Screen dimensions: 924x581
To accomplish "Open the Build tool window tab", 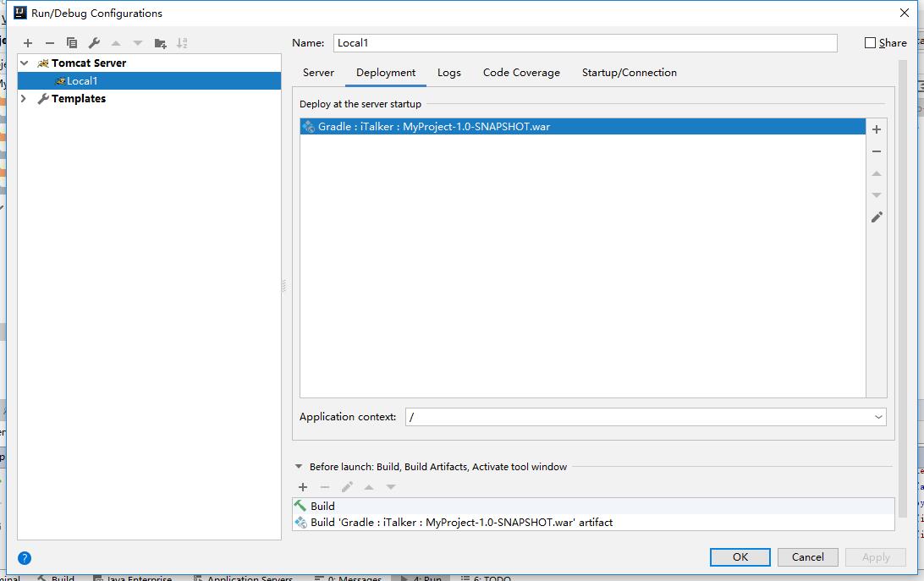I will (56, 578).
